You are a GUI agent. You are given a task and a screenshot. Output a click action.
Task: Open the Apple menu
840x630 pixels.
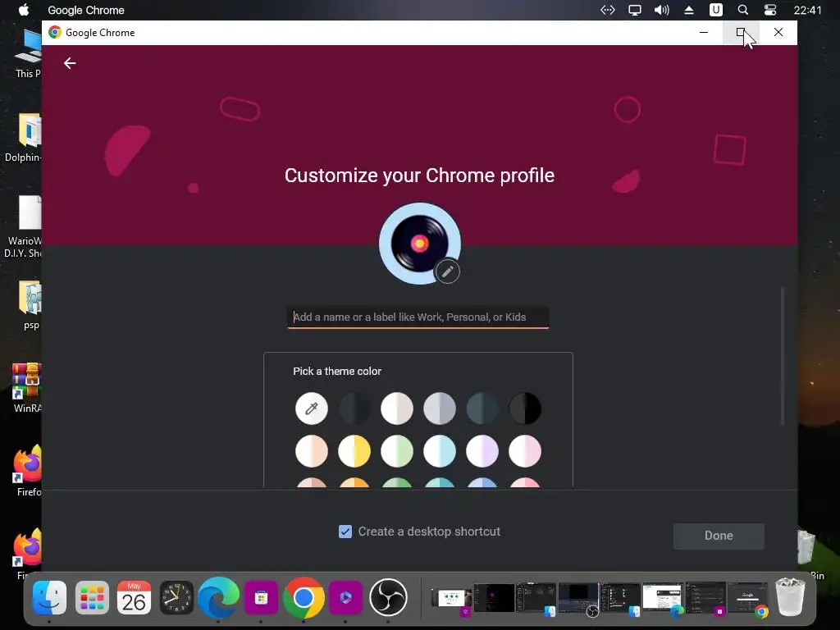click(24, 10)
